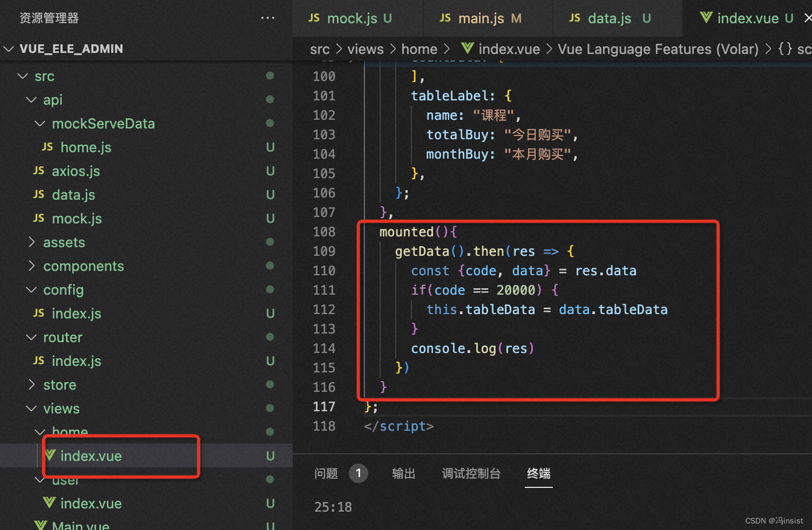This screenshot has height=530, width=812.
Task: Click line number 108 in gutter
Action: tap(324, 232)
